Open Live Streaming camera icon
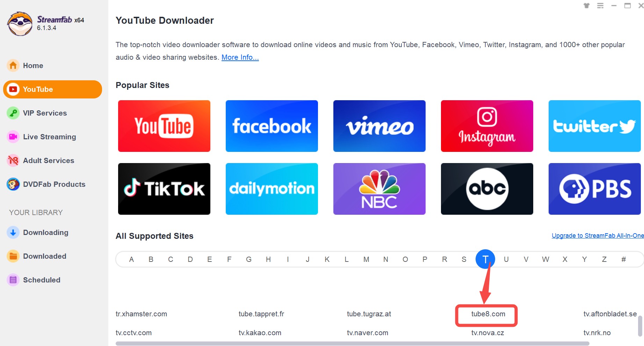This screenshot has width=644, height=346. (x=13, y=137)
